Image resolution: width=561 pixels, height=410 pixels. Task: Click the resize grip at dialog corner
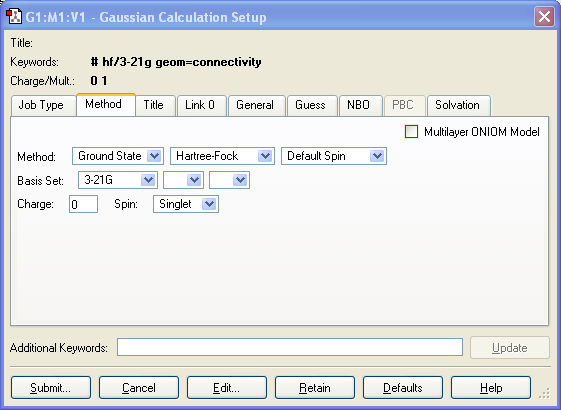pyautogui.click(x=545, y=394)
